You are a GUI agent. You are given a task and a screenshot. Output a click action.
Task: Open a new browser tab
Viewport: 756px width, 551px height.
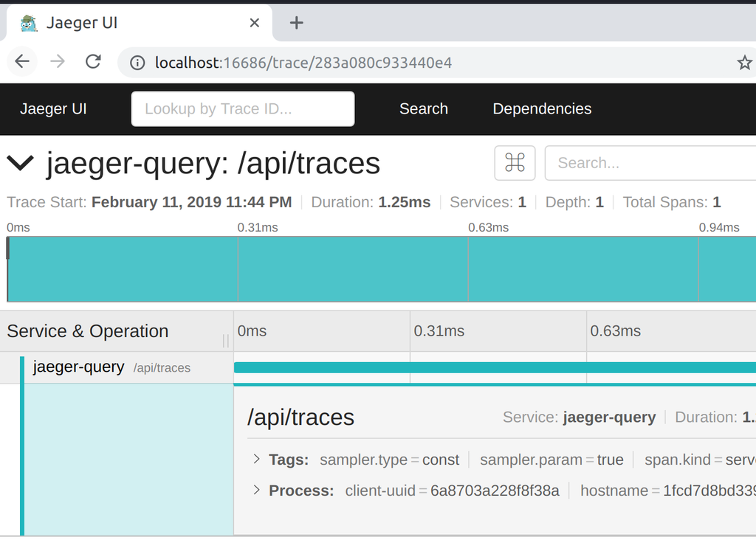297,23
